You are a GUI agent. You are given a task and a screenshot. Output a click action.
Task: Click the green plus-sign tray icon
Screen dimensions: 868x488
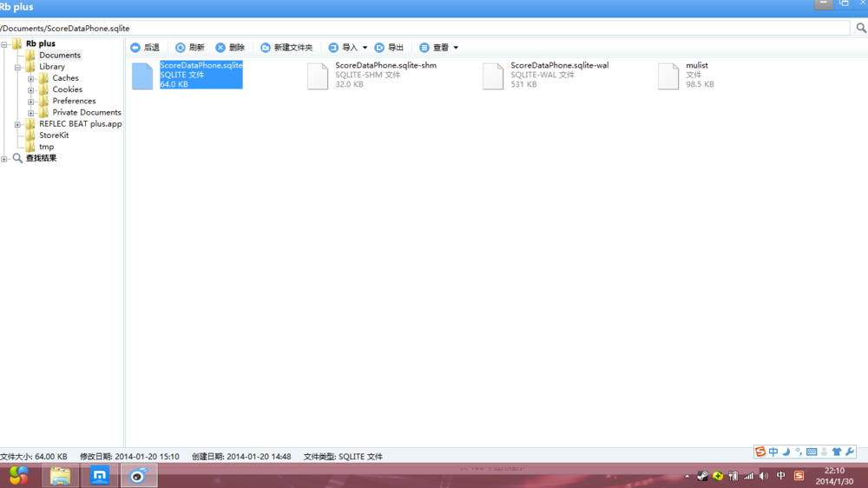click(x=718, y=476)
